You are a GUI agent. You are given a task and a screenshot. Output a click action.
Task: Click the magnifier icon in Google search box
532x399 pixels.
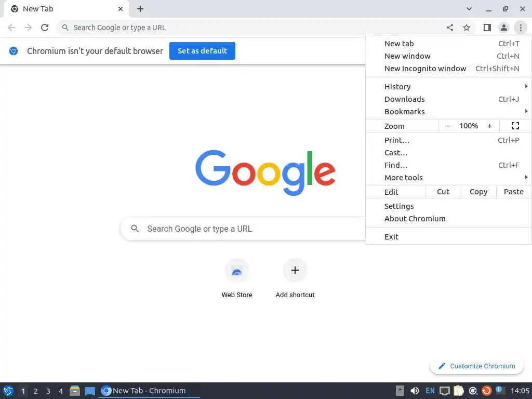click(x=135, y=229)
